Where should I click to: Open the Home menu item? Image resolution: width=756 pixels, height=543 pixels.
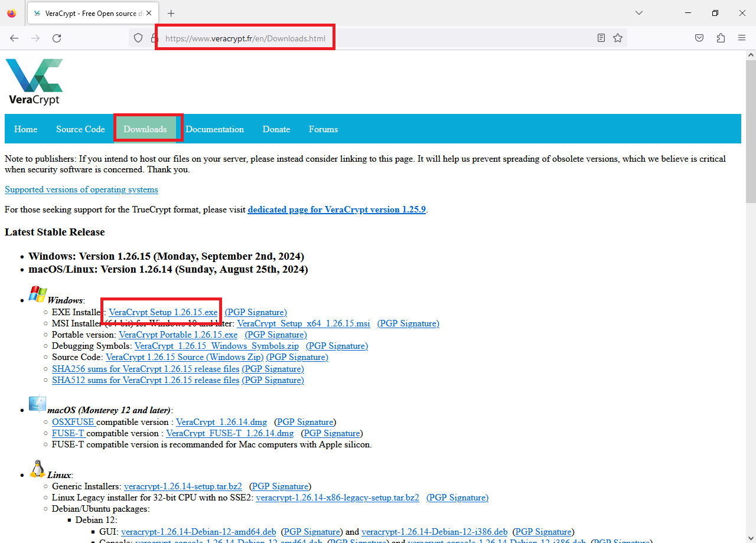pos(26,129)
